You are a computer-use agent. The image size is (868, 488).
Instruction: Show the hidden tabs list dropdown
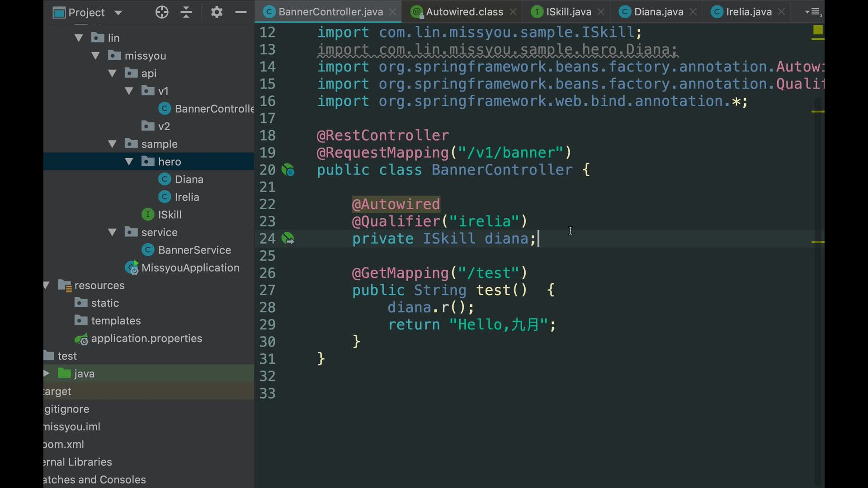point(813,12)
